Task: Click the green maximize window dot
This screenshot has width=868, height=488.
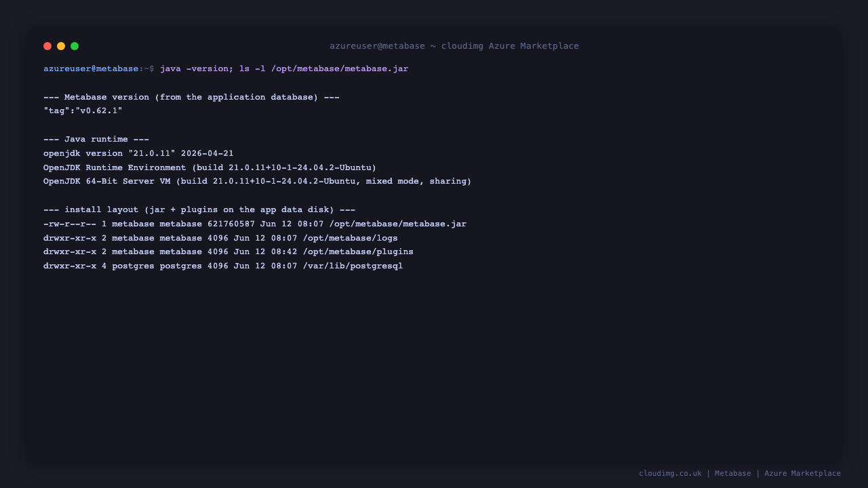Action: coord(75,46)
